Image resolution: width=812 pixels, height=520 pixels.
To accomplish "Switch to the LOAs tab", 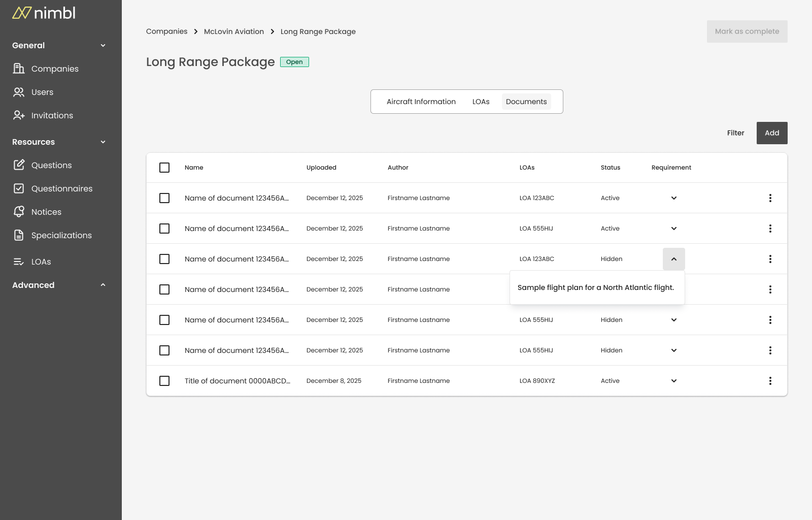I will (481, 102).
